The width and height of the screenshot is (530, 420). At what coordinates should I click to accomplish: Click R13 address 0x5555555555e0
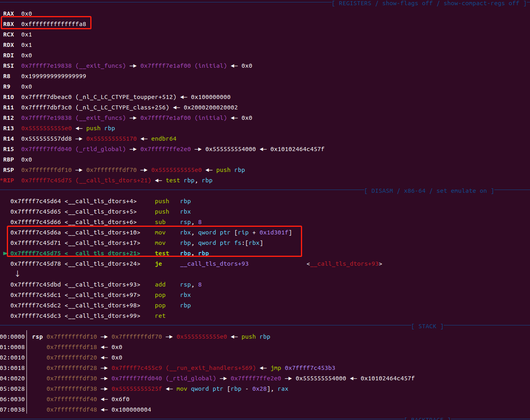(x=47, y=128)
